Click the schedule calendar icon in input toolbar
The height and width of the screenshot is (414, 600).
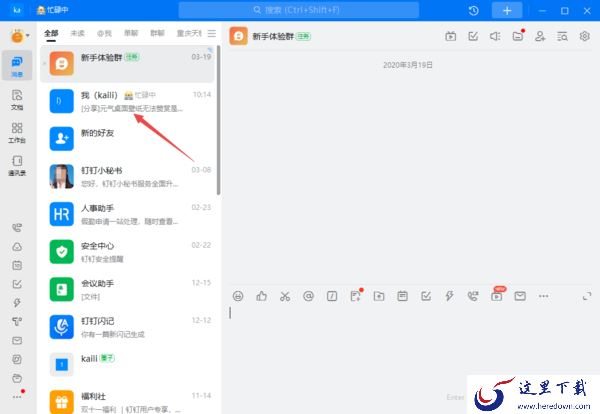(x=402, y=296)
